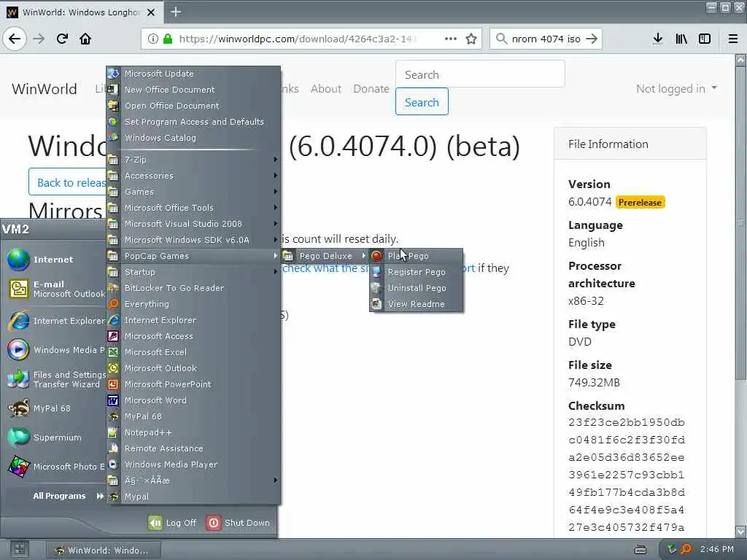Viewport: 747px width, 560px height.
Task: Click the Files and Settings Transfer Wizard icon
Action: [18, 379]
